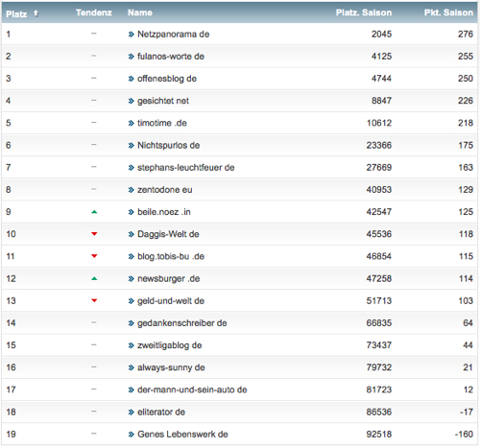Select season points value -17
The height and width of the screenshot is (448, 480).
click(x=467, y=412)
